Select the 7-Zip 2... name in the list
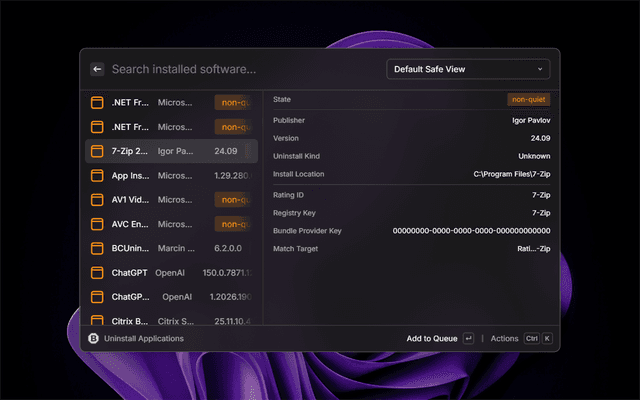640x400 pixels. (130, 151)
